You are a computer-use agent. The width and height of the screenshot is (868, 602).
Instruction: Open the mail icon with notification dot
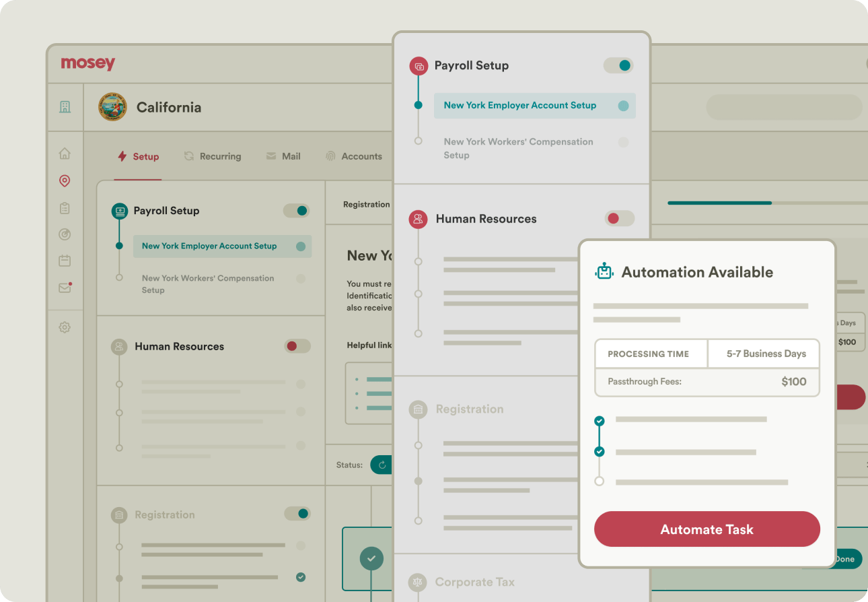65,288
